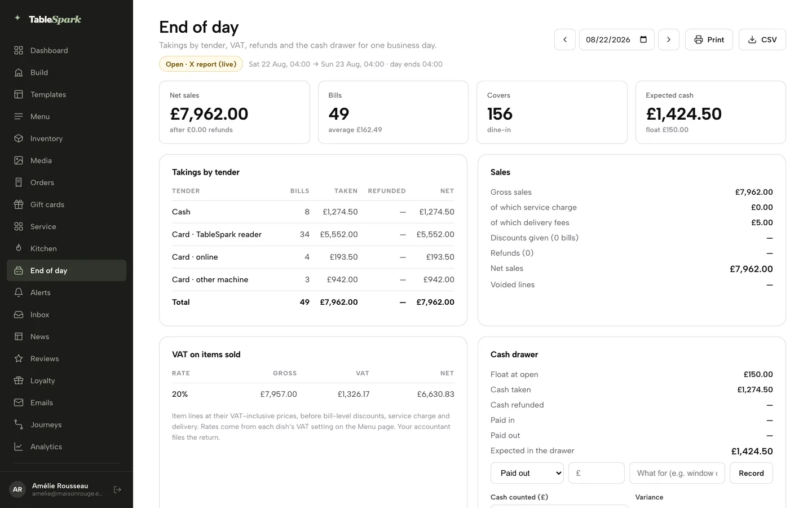This screenshot has width=812, height=508.
Task: Record the cash drawer movement
Action: click(751, 473)
